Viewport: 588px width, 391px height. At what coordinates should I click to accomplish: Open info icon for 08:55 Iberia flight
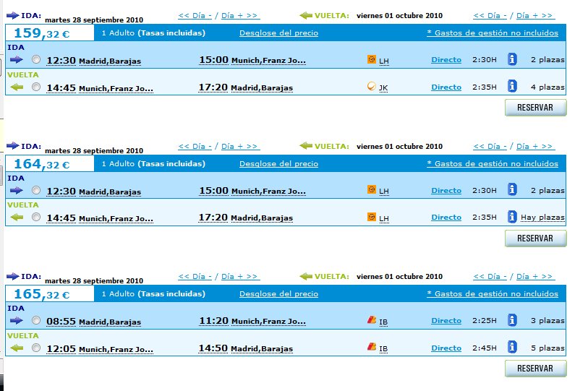tap(512, 320)
